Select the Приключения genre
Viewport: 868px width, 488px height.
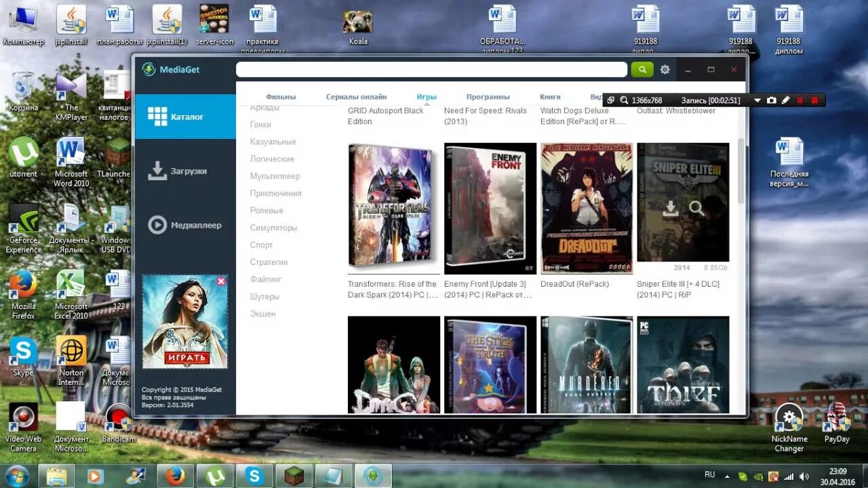click(275, 193)
